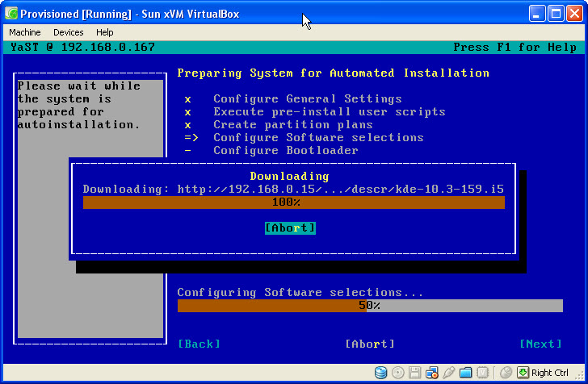
Task: Abort the download in the Downloading dialog
Action: tap(290, 227)
